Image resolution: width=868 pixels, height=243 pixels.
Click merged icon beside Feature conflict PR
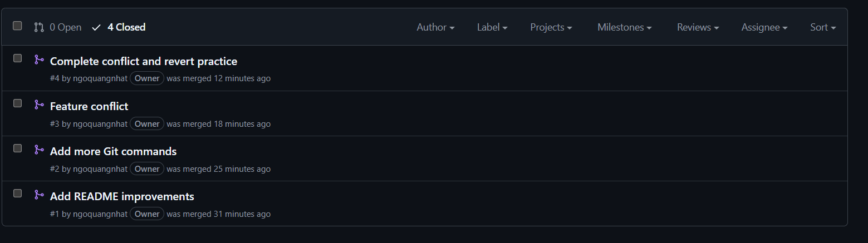[x=39, y=105]
